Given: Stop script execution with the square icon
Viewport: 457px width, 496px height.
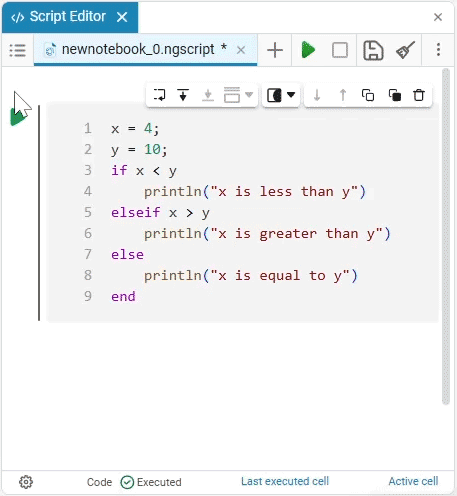Looking at the screenshot, I should (340, 50).
